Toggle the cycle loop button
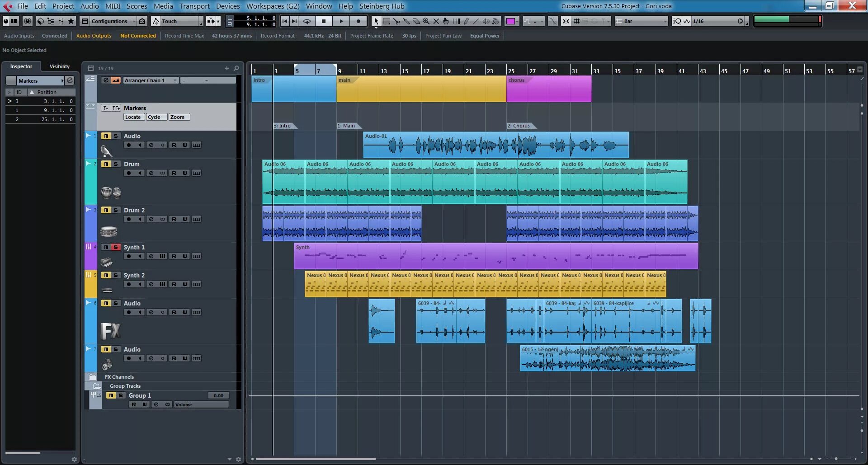The image size is (868, 465). [307, 21]
